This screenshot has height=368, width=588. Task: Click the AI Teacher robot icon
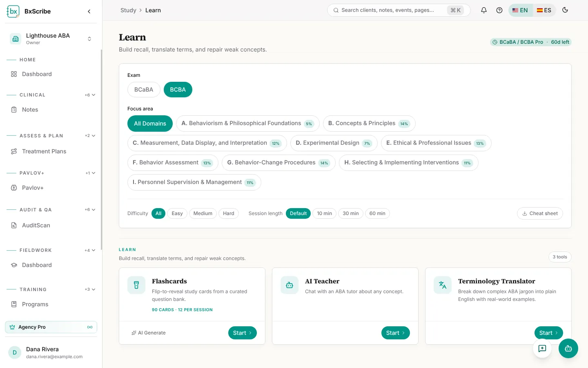pos(290,285)
